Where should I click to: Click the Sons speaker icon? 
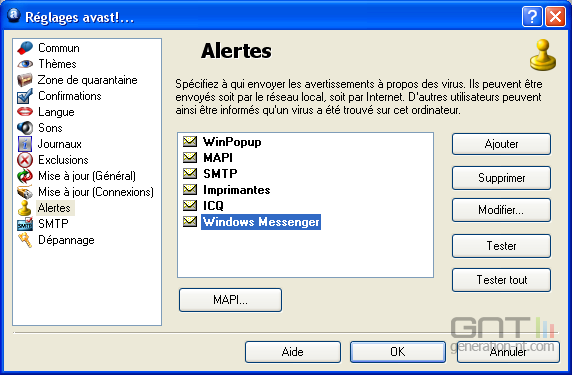pos(25,128)
